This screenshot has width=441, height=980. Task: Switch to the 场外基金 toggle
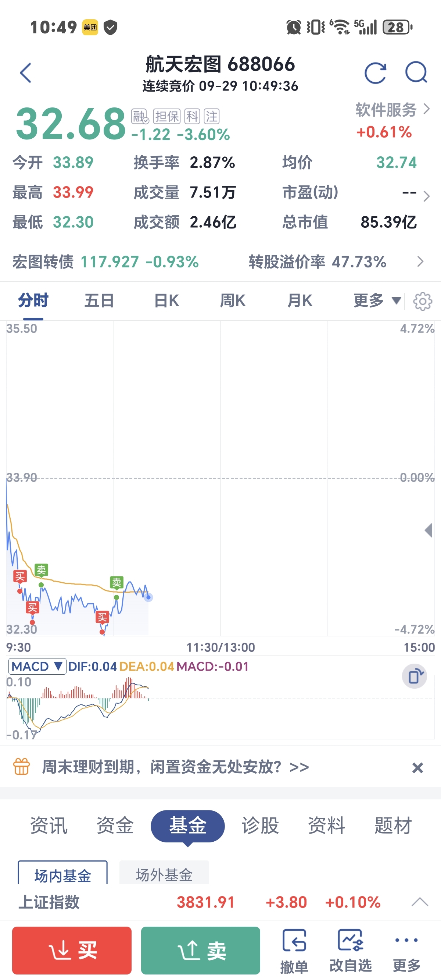tap(164, 873)
